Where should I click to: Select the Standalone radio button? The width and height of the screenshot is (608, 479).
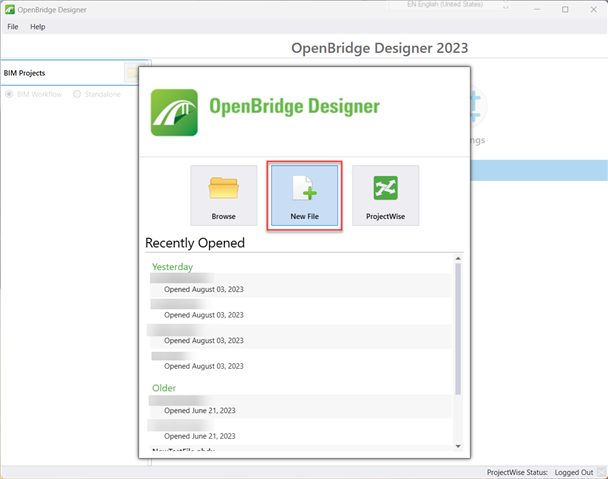[x=77, y=94]
